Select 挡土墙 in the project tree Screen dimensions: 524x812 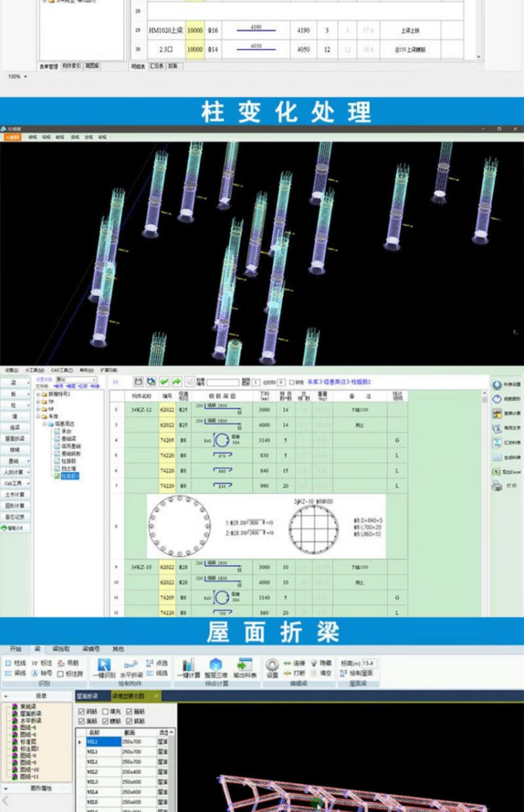[x=69, y=468]
